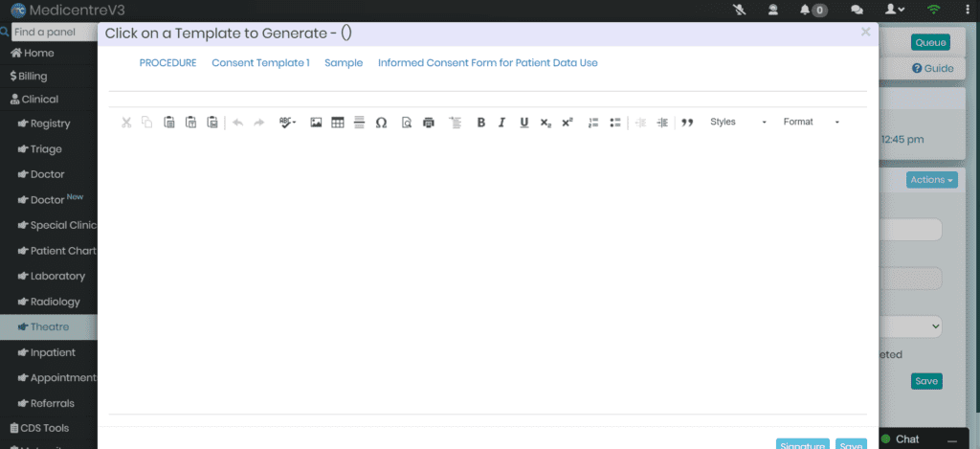Screen dimensions: 980x449
Task: Click the Print icon in editor toolbar
Action: point(428,123)
